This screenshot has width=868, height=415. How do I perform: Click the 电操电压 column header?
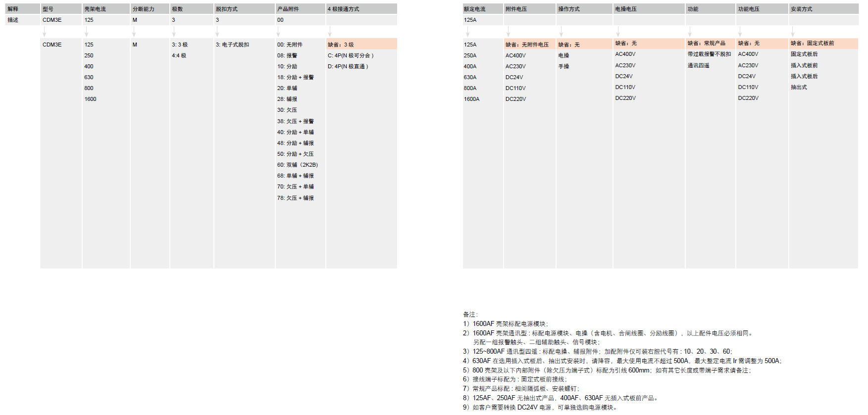[626, 9]
